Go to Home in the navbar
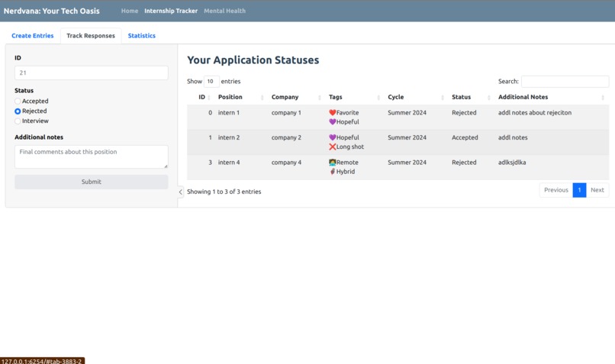The width and height of the screenshot is (615, 364). click(x=130, y=11)
